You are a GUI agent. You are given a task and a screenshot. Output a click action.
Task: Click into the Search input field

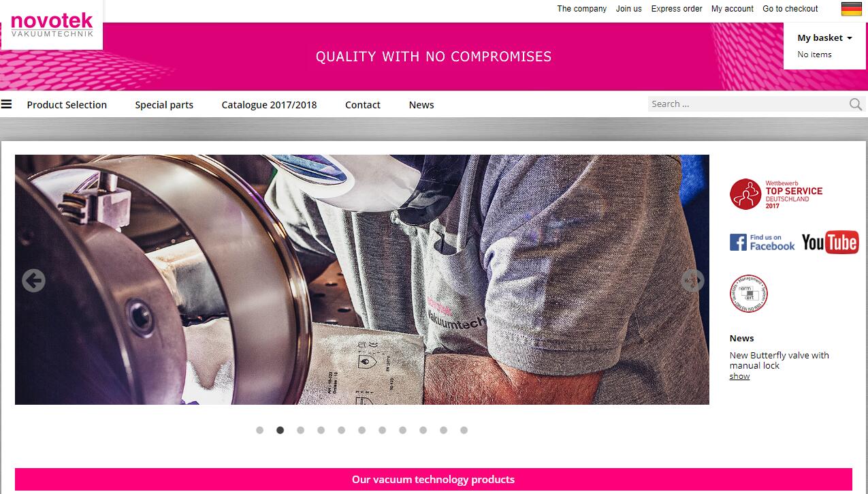748,104
